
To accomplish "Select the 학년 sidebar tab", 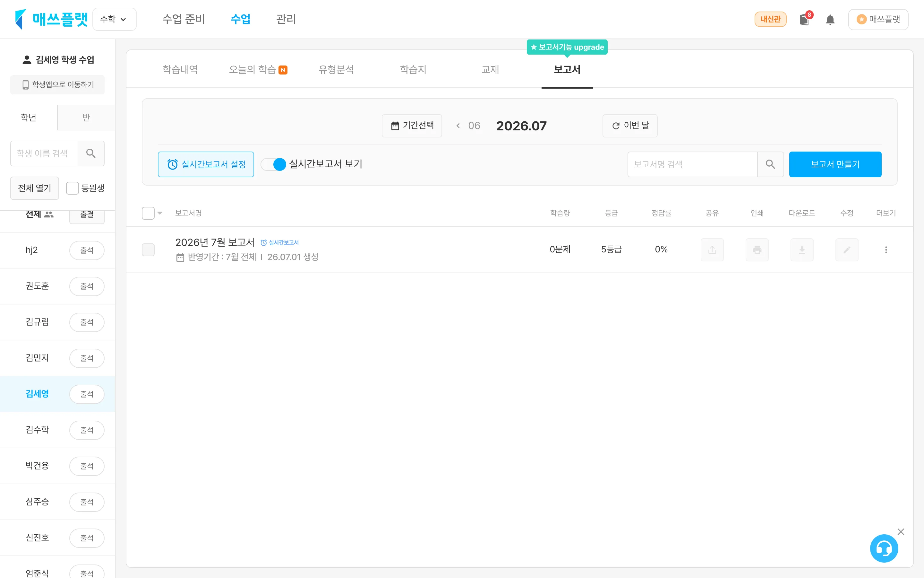I will 29,117.
